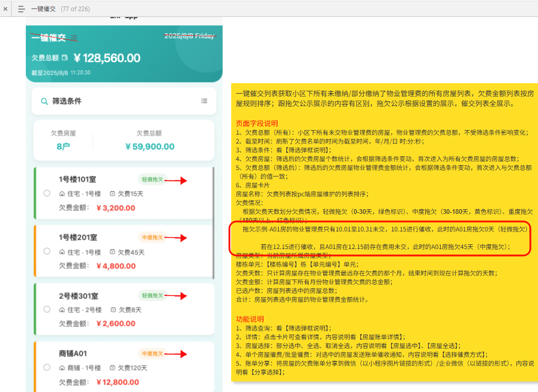Click the wallet icon next to 欠费总额
Viewport: 538px width, 392px height.
65,57
